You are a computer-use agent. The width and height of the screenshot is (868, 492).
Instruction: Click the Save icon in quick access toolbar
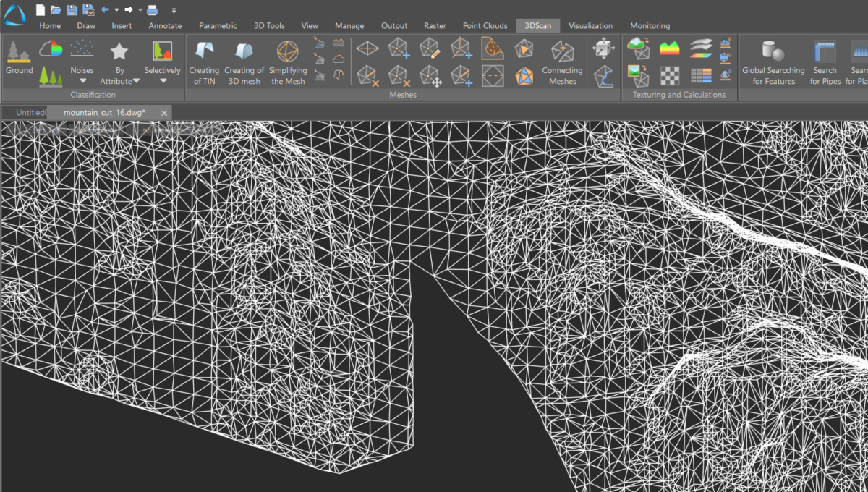pyautogui.click(x=72, y=9)
